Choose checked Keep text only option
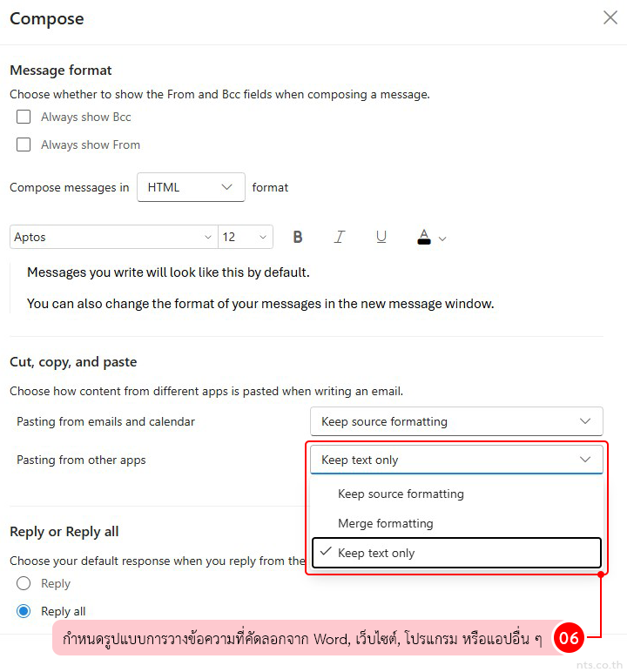The width and height of the screenshot is (627, 672). [456, 553]
